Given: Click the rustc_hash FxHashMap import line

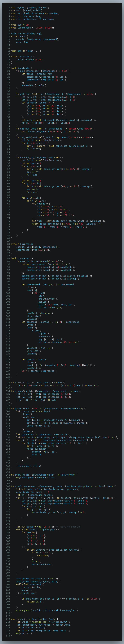Looking at the screenshot, I should tap(35, 13).
